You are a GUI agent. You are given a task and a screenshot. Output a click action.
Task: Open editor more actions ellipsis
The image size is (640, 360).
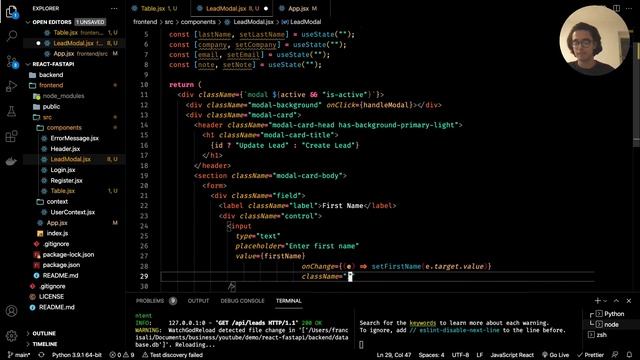click(x=629, y=8)
